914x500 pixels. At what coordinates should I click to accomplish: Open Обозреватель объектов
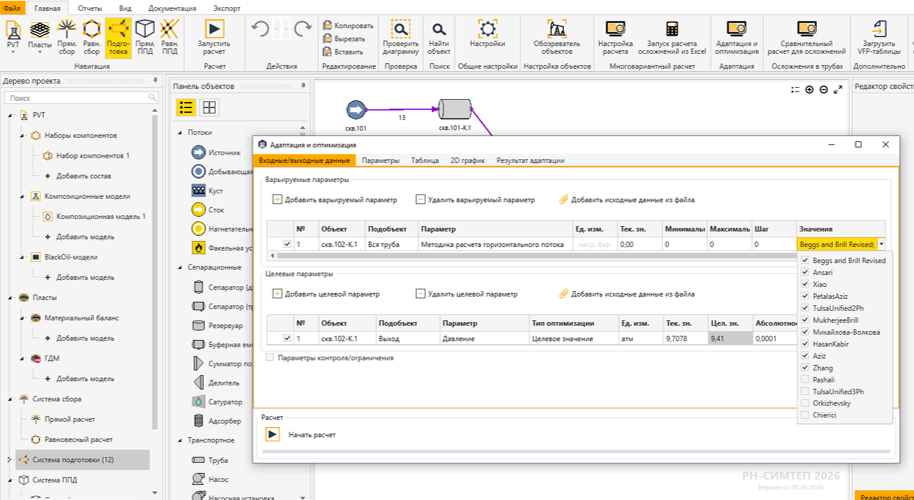pos(557,36)
